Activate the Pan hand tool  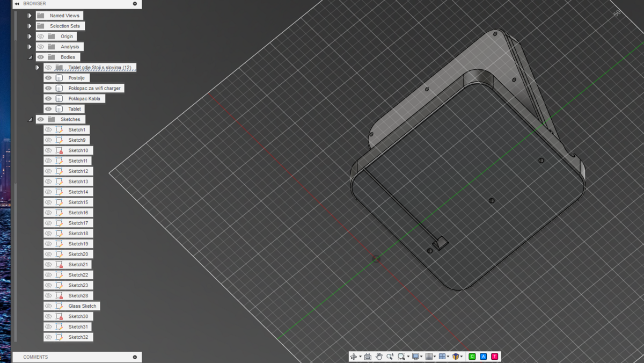tap(379, 357)
